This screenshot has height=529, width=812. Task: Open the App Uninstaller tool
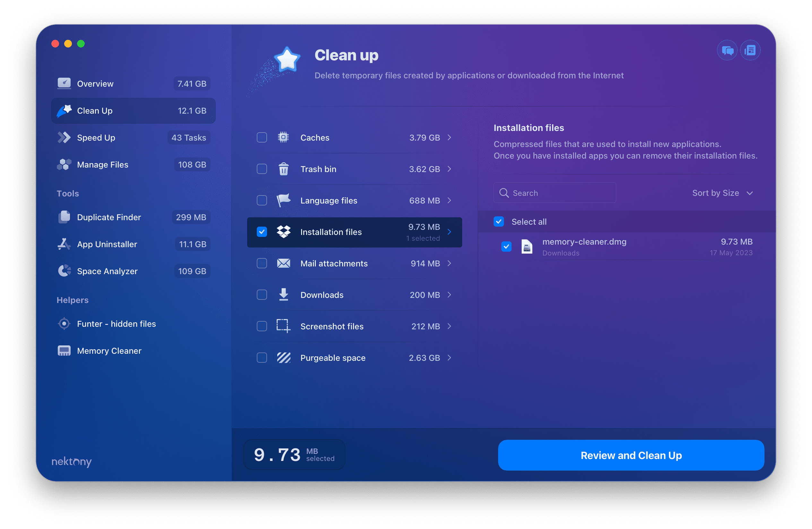(x=108, y=244)
